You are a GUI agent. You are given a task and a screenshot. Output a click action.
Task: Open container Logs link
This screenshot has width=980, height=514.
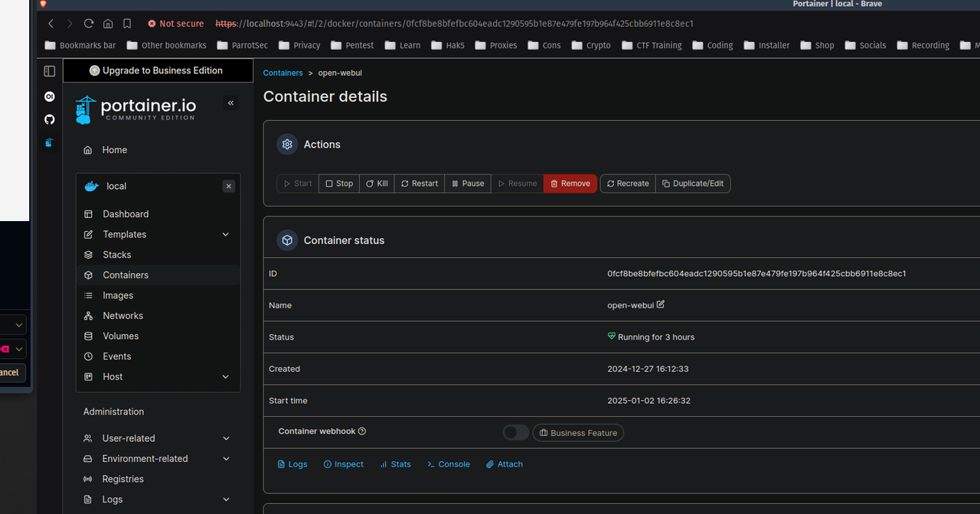pyautogui.click(x=292, y=464)
